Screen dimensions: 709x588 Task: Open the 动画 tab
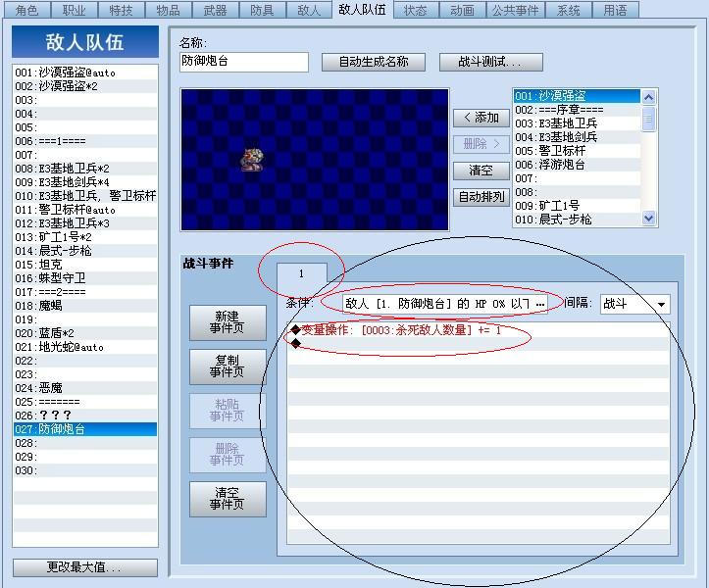[x=462, y=10]
